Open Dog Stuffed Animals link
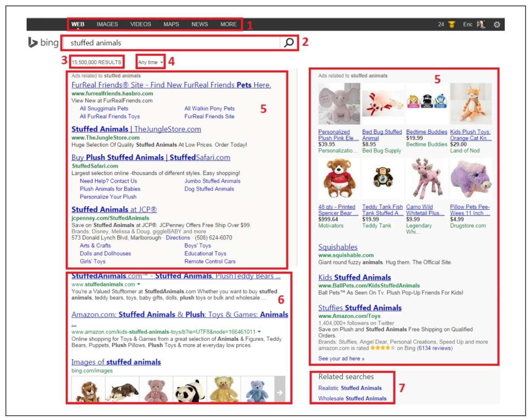This screenshot has width=530, height=420. (x=209, y=189)
